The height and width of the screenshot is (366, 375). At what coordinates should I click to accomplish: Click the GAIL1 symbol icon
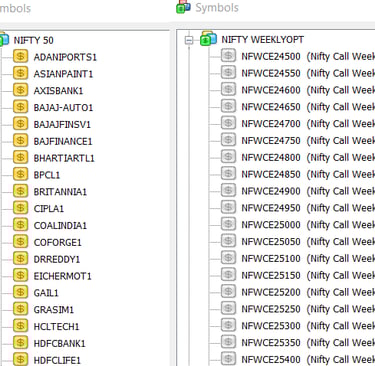(20, 292)
